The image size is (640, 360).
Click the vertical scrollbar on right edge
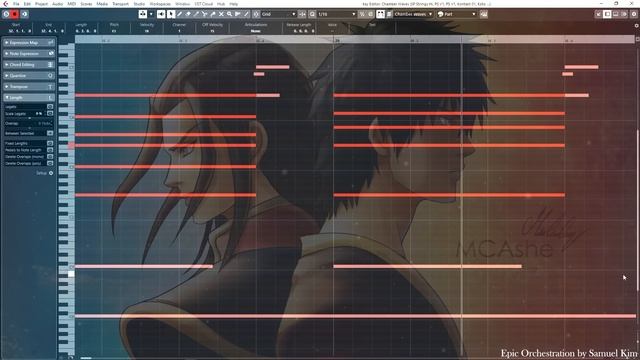click(x=638, y=210)
